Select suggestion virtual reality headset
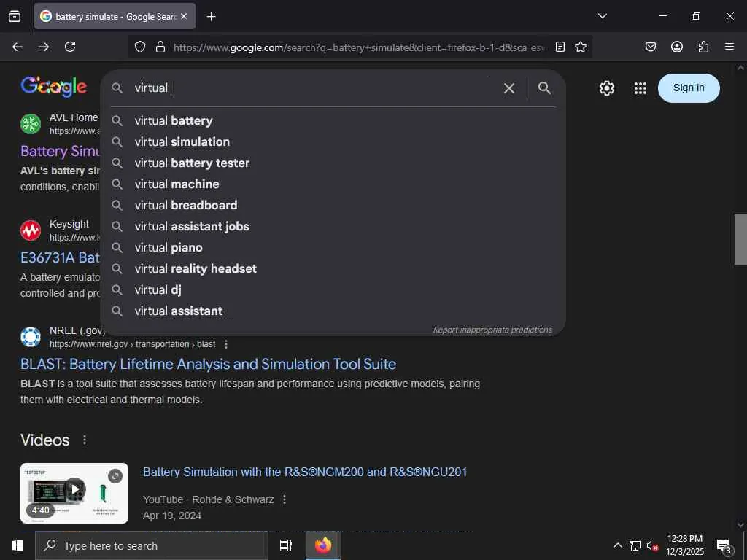747x560 pixels. coord(333,268)
